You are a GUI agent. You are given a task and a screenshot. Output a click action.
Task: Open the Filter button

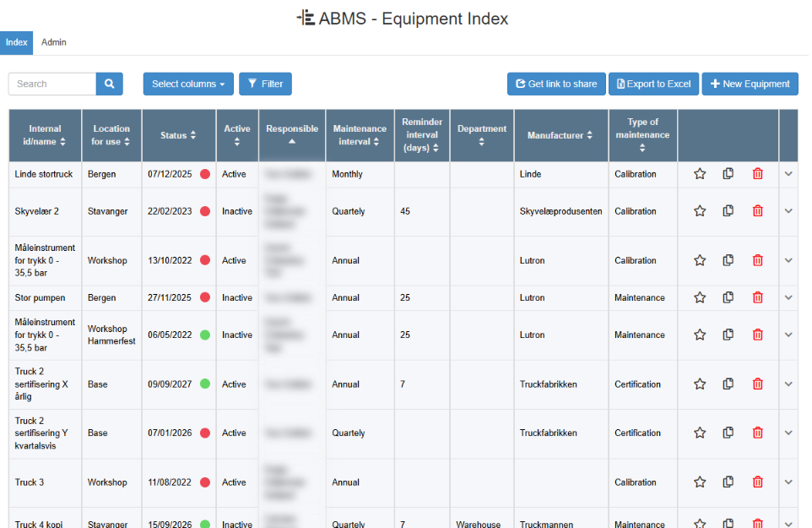point(265,84)
